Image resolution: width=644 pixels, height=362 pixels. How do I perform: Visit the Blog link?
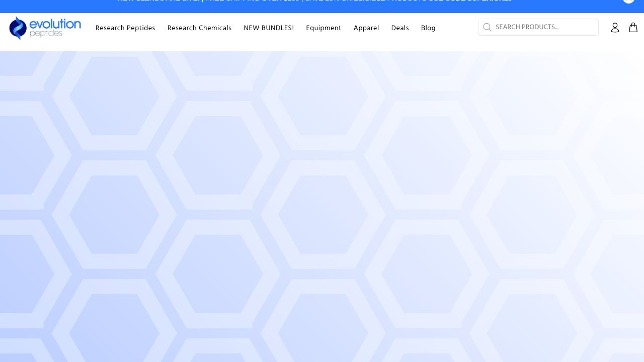coord(428,28)
